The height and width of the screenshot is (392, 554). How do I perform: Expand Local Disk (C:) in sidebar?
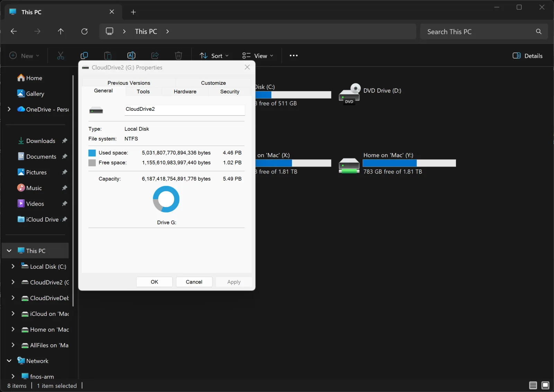click(13, 266)
